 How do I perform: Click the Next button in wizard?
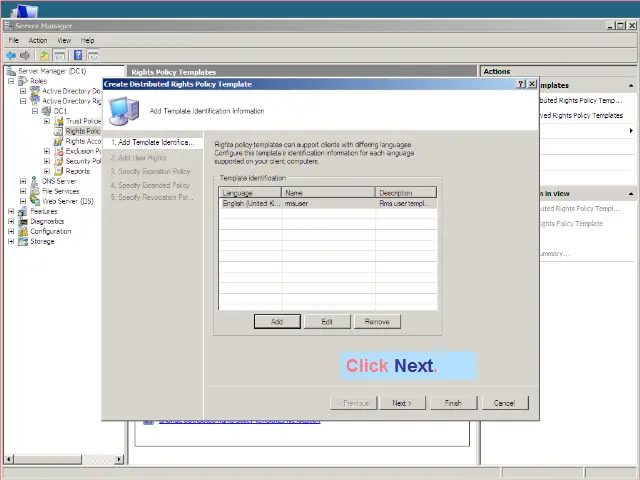point(402,403)
